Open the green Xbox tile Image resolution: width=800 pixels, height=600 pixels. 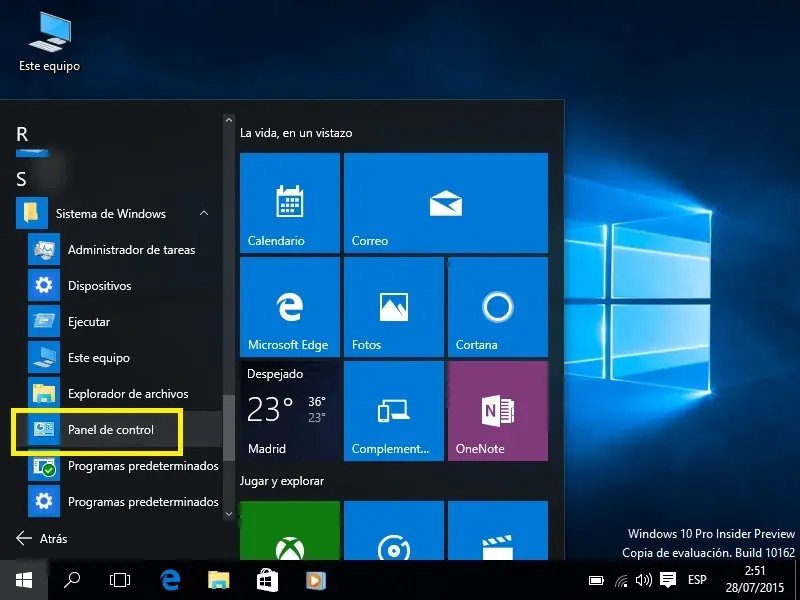[x=290, y=531]
